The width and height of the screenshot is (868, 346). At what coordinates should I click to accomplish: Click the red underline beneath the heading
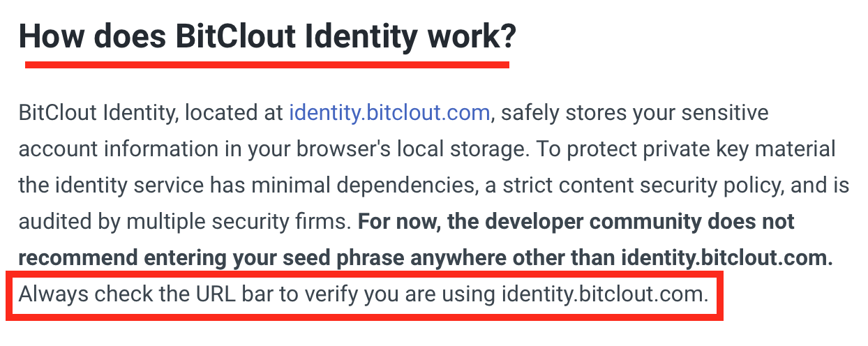pyautogui.click(x=267, y=64)
